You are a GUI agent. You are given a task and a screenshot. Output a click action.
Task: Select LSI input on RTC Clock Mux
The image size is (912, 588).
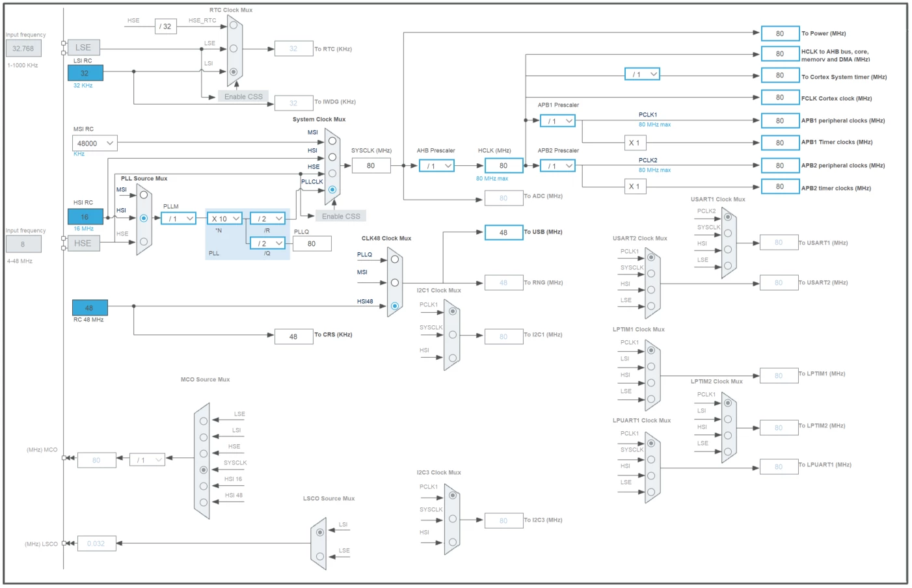(234, 72)
